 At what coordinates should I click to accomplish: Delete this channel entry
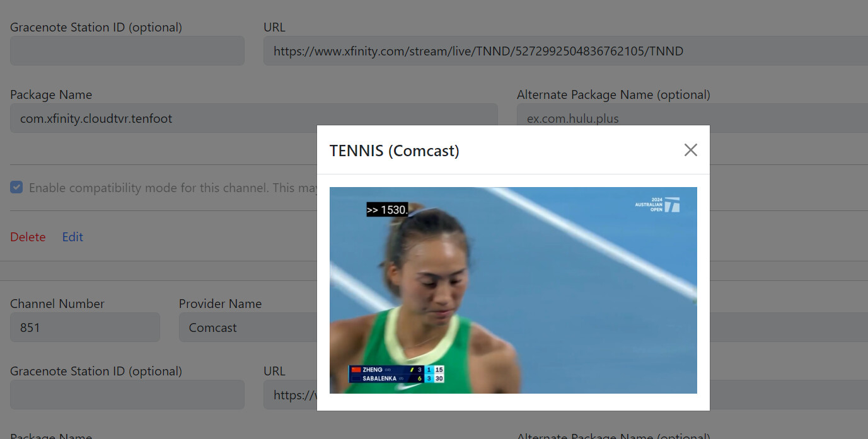click(x=28, y=237)
